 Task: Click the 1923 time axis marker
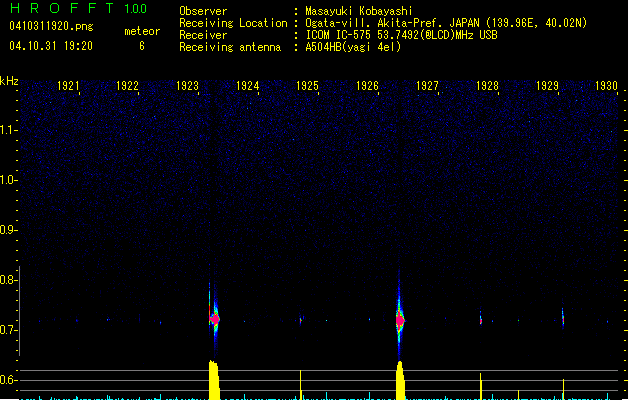(187, 86)
